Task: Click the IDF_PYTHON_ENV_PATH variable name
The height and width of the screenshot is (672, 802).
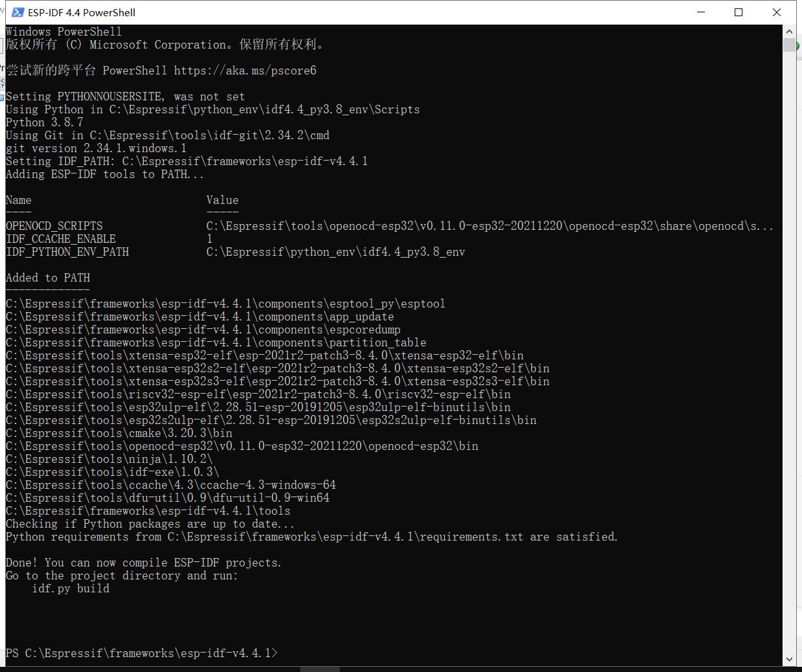Action: point(67,252)
